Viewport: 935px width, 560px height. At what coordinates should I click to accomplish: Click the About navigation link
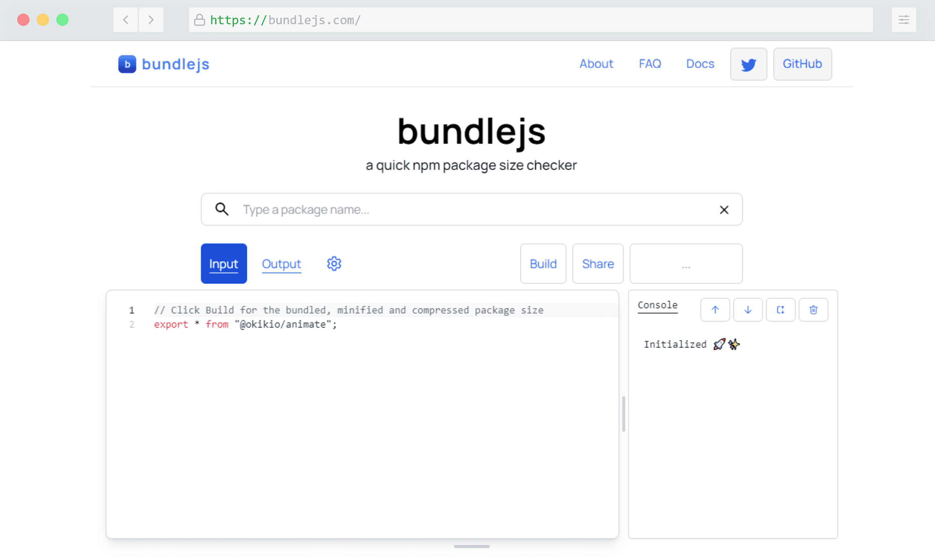(595, 64)
